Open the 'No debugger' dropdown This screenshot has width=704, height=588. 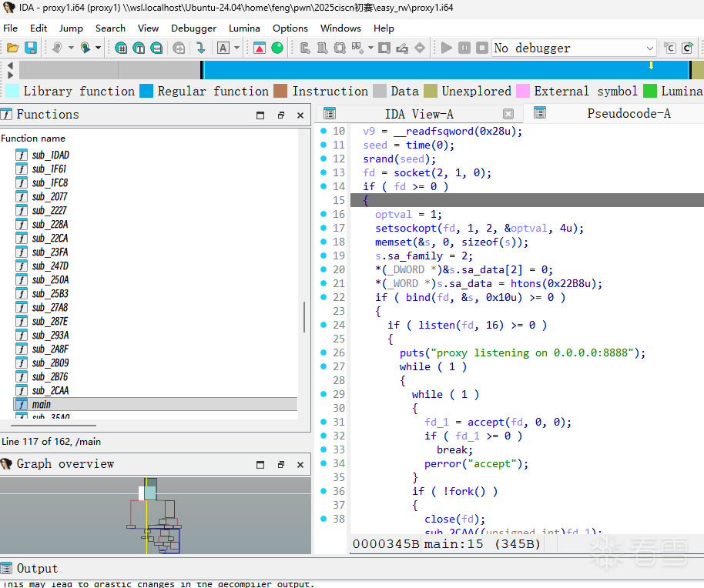pyautogui.click(x=650, y=48)
